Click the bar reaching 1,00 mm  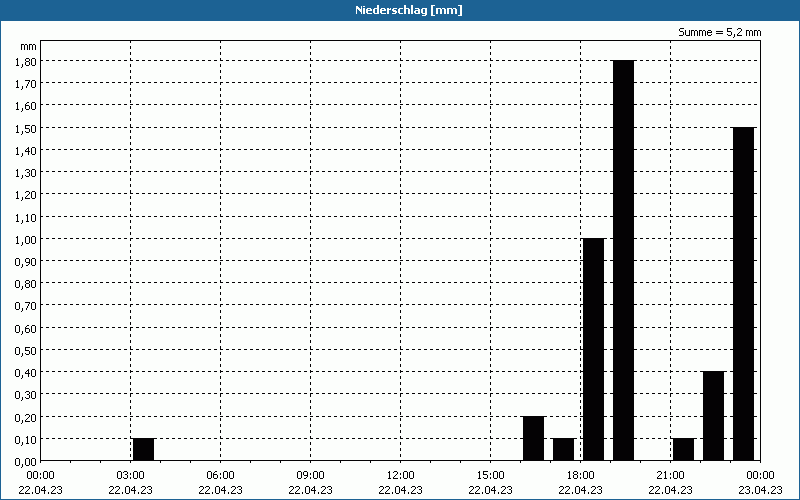[x=593, y=349]
